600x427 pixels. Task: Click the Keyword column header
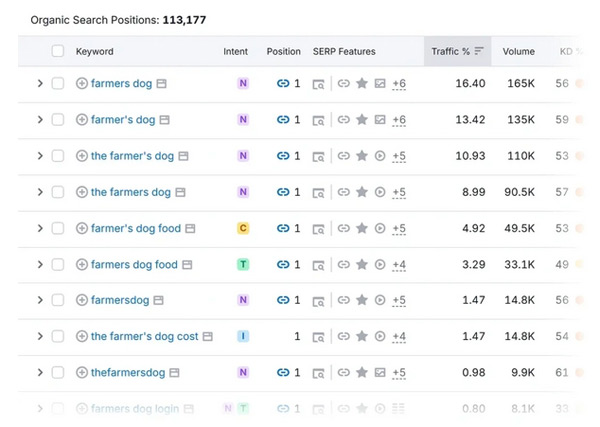(95, 51)
